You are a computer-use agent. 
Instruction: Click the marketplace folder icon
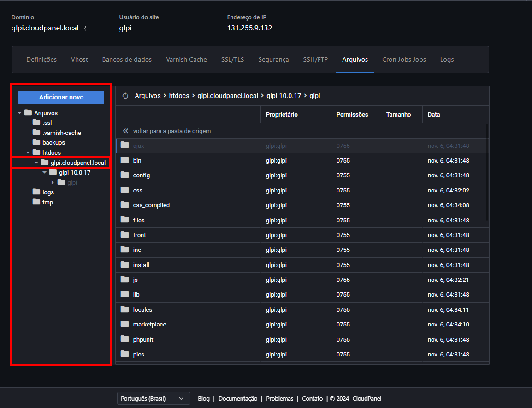124,324
